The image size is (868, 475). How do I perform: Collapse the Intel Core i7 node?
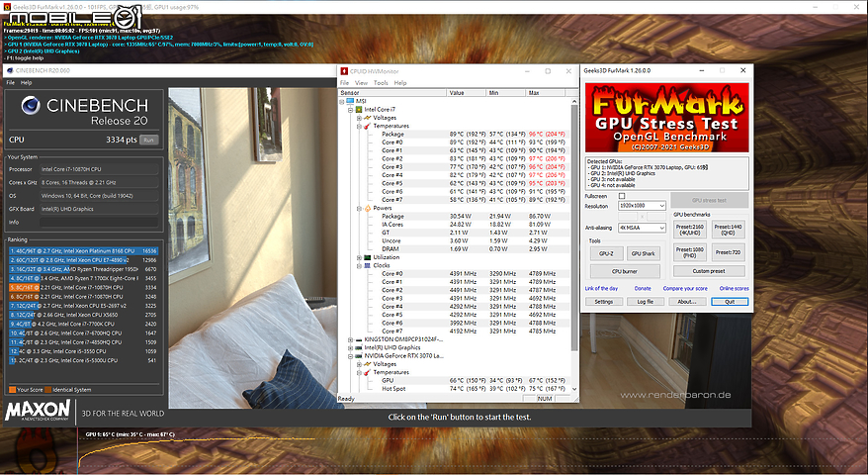point(350,109)
